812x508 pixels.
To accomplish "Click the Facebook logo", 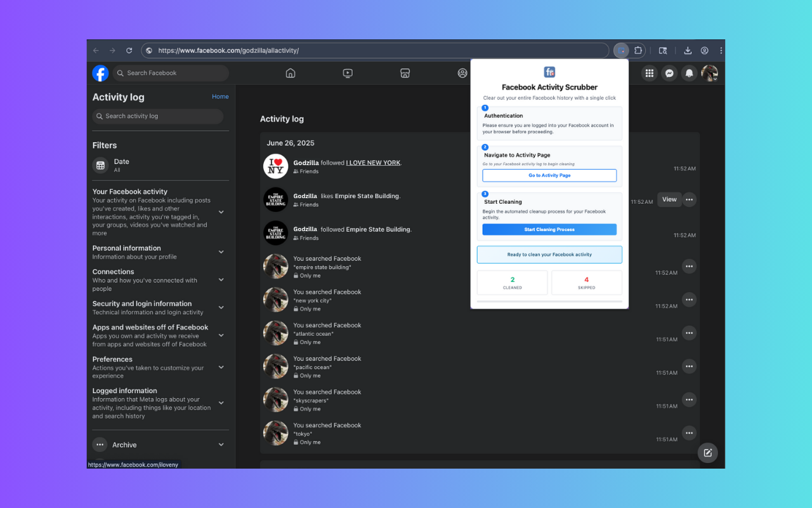I will coord(100,73).
